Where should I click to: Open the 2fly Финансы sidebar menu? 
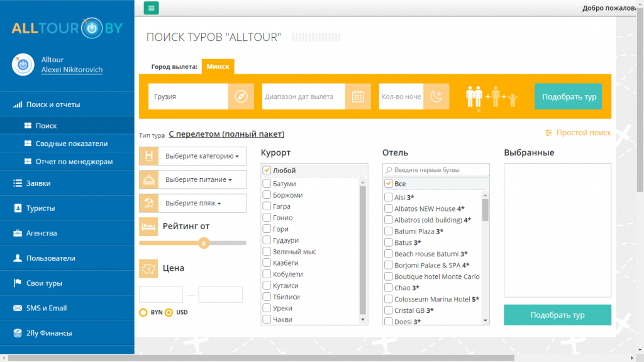(x=67, y=333)
